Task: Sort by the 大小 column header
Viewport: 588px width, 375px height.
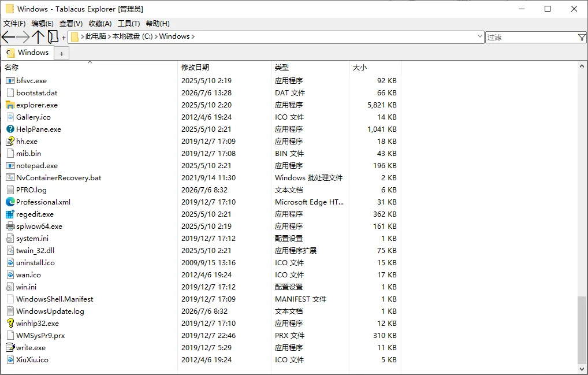Action: 375,67
